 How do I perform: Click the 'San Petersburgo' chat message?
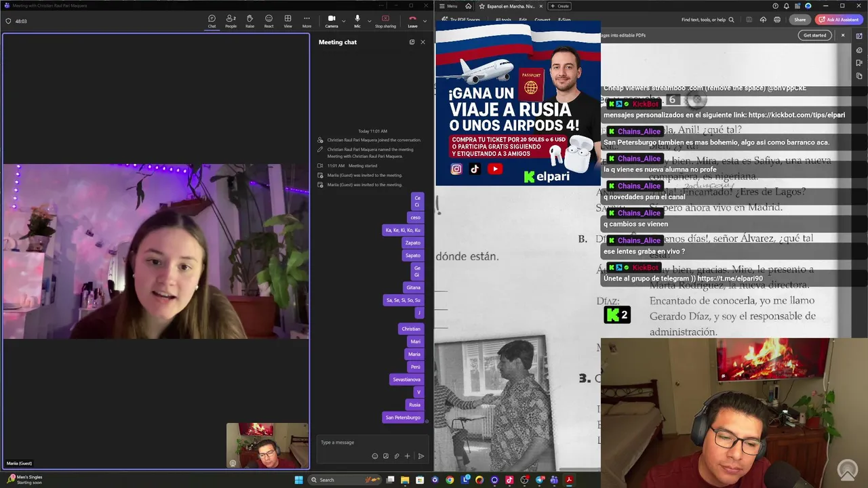(403, 418)
